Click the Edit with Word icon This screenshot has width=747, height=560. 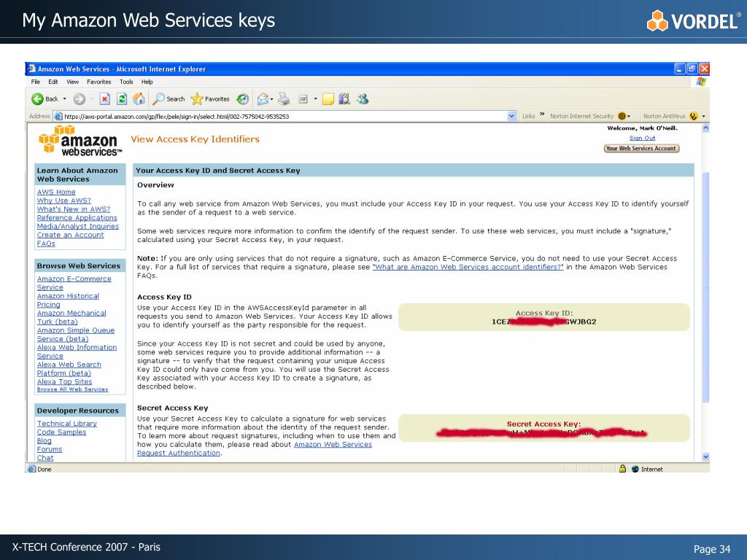(303, 99)
